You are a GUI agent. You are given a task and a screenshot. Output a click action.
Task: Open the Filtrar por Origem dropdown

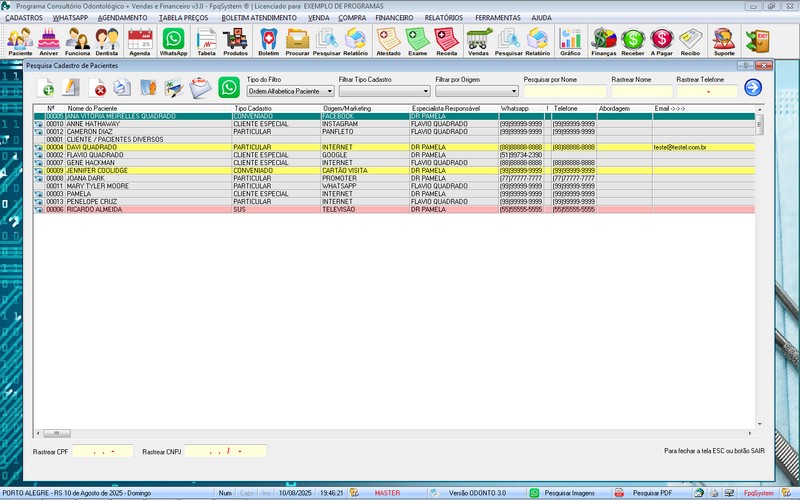513,91
